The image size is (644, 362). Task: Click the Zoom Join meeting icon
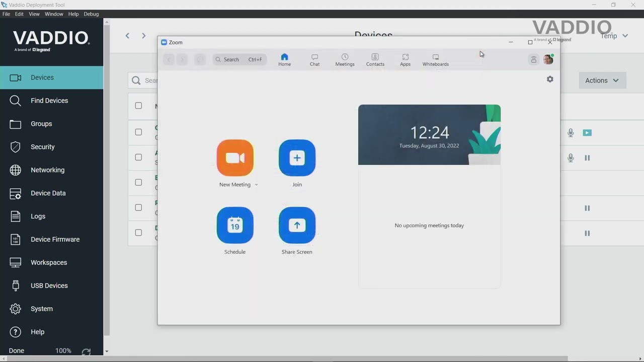tap(297, 158)
